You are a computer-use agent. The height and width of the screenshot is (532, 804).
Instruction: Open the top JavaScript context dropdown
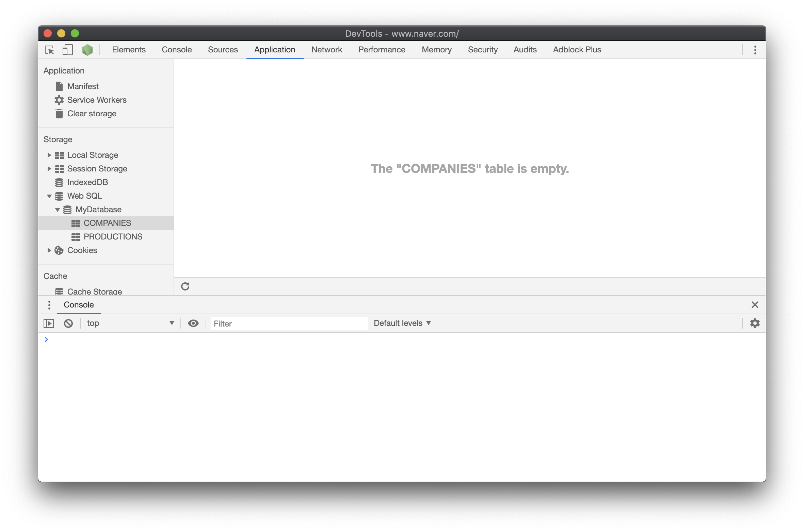click(130, 323)
